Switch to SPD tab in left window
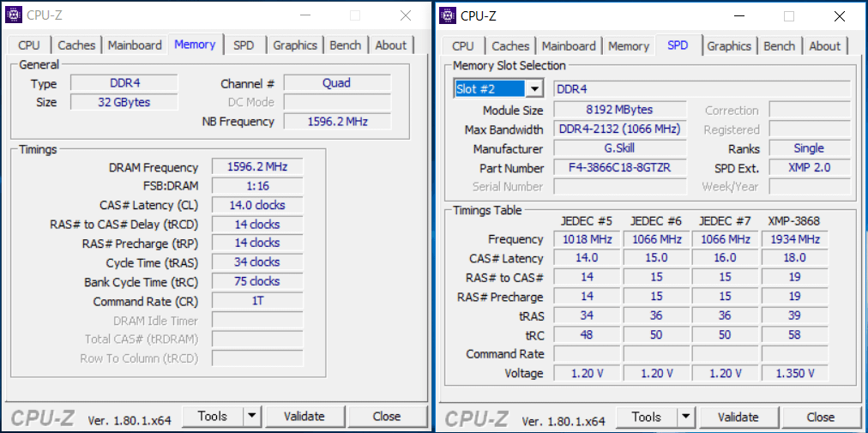 (244, 45)
